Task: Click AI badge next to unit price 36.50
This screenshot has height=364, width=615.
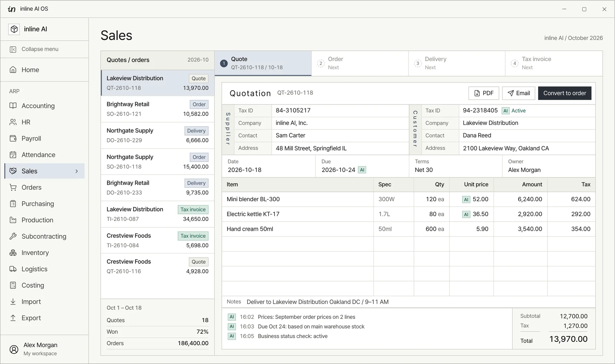Action: coord(466,214)
